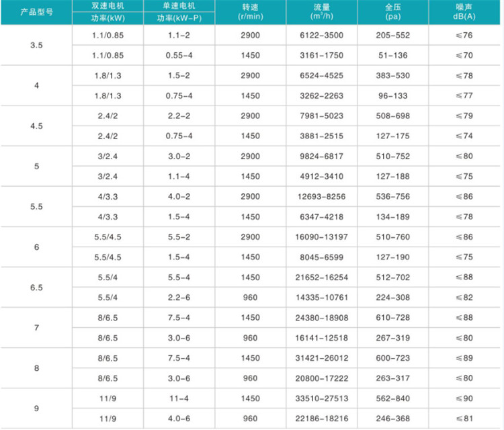Select the 双速电机 header cell
Image resolution: width=504 pixels, height=430 pixels.
pyautogui.click(x=107, y=6)
